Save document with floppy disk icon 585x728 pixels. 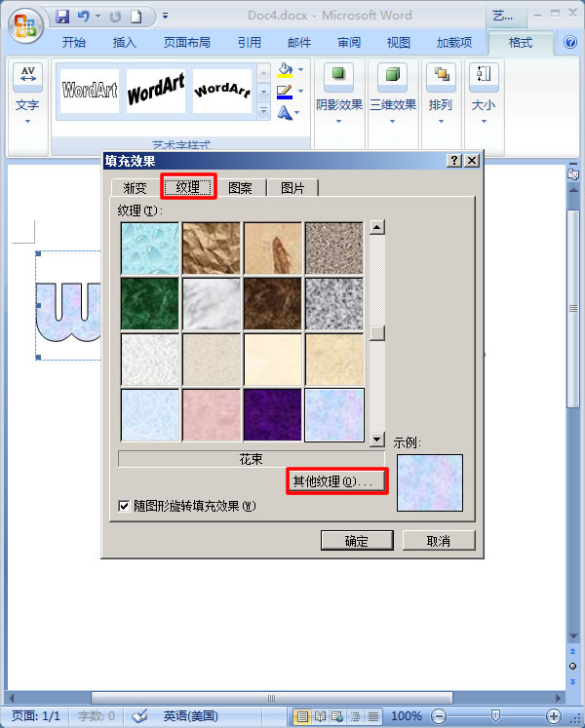(x=62, y=17)
